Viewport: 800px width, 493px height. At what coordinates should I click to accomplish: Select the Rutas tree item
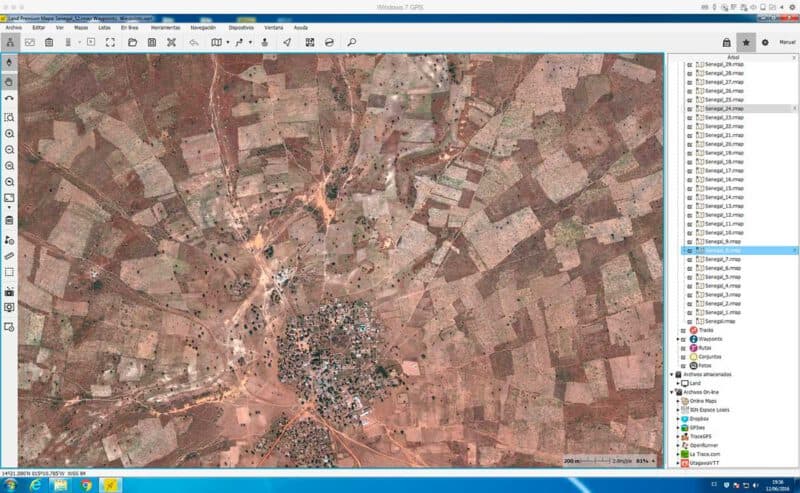tap(705, 348)
